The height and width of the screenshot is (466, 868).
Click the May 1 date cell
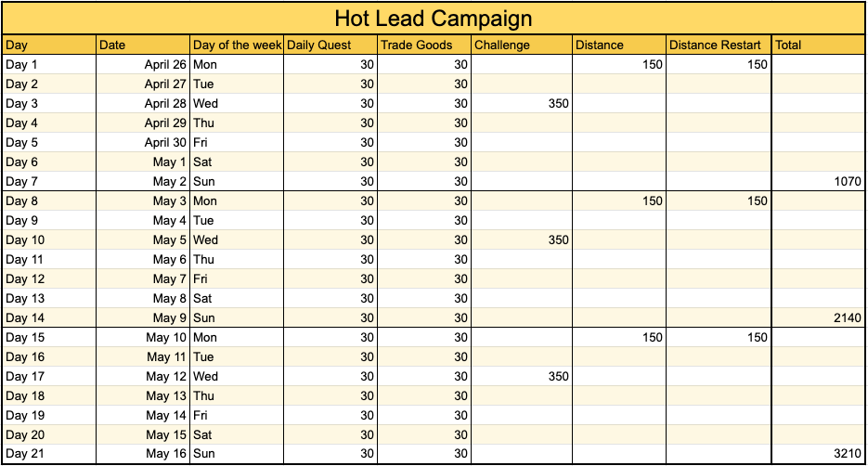click(x=143, y=162)
